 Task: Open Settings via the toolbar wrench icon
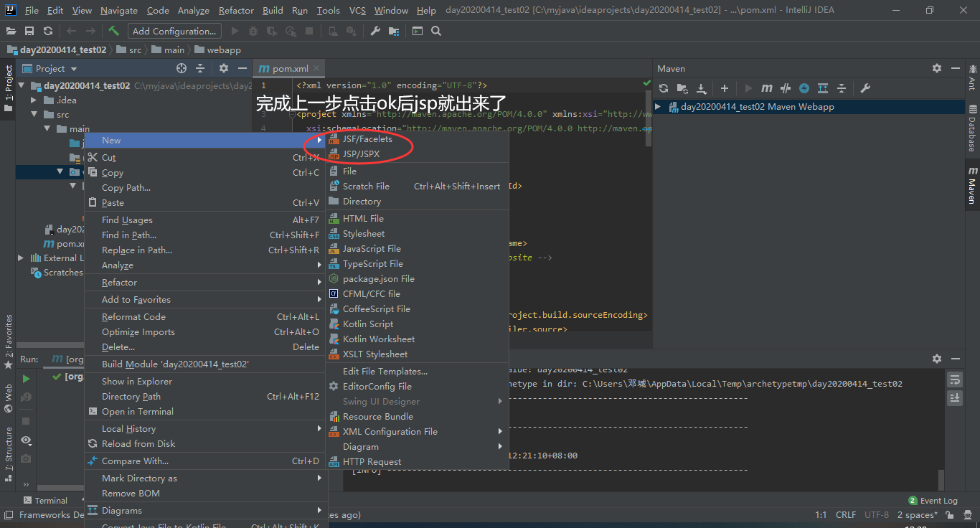click(x=375, y=31)
